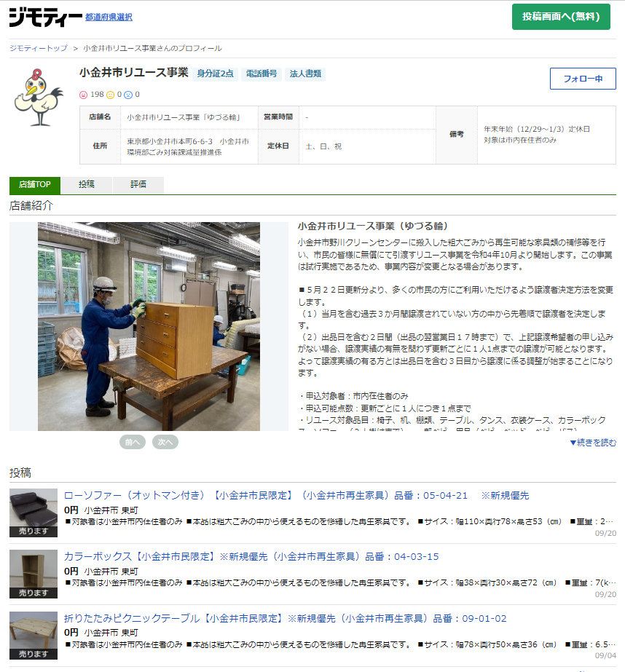Click 次へ to show next photo

(x=165, y=442)
